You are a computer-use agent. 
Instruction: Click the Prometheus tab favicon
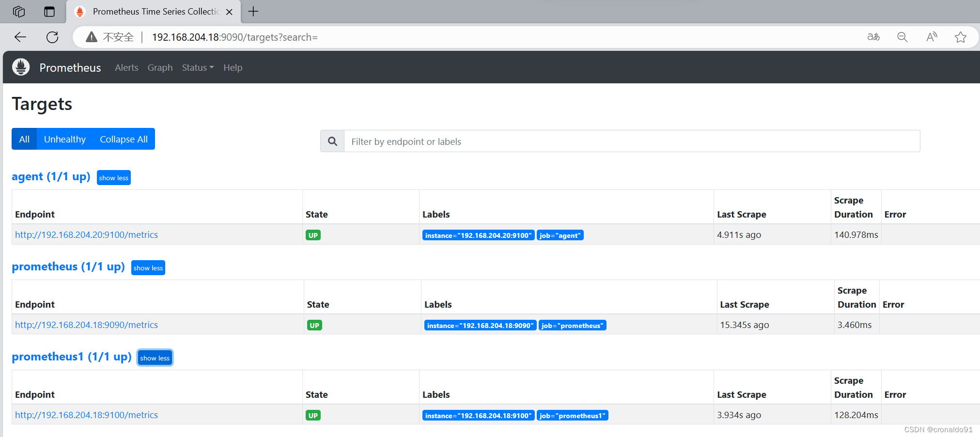tap(80, 12)
